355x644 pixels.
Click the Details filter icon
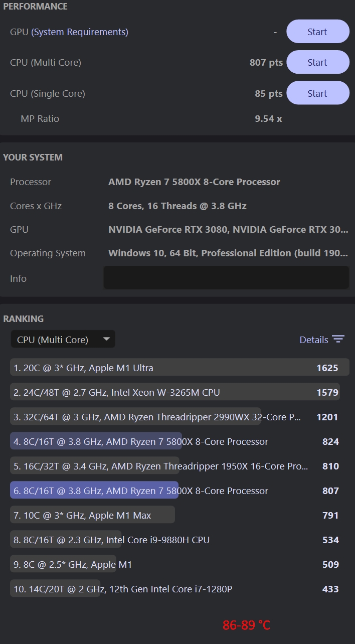(x=338, y=340)
